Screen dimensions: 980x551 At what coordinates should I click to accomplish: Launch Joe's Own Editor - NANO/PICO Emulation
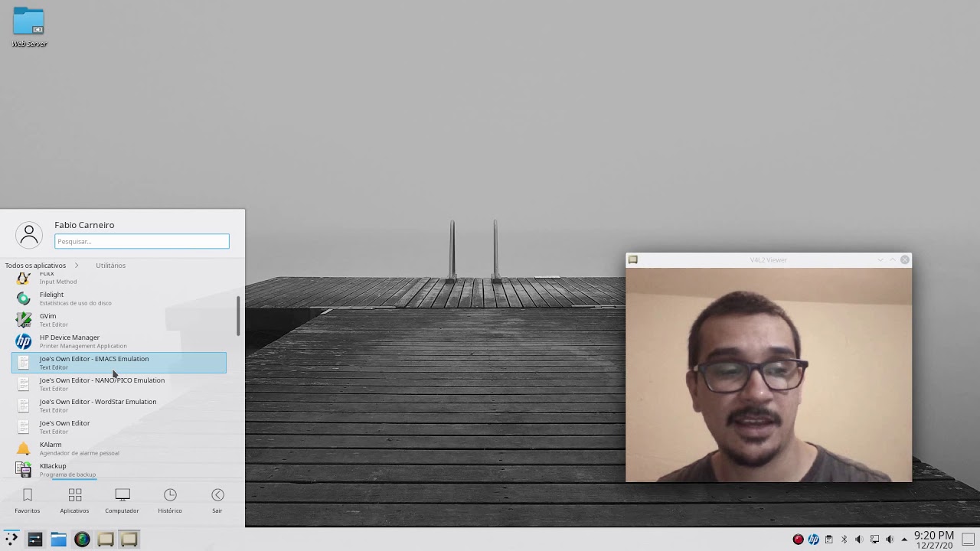point(119,384)
